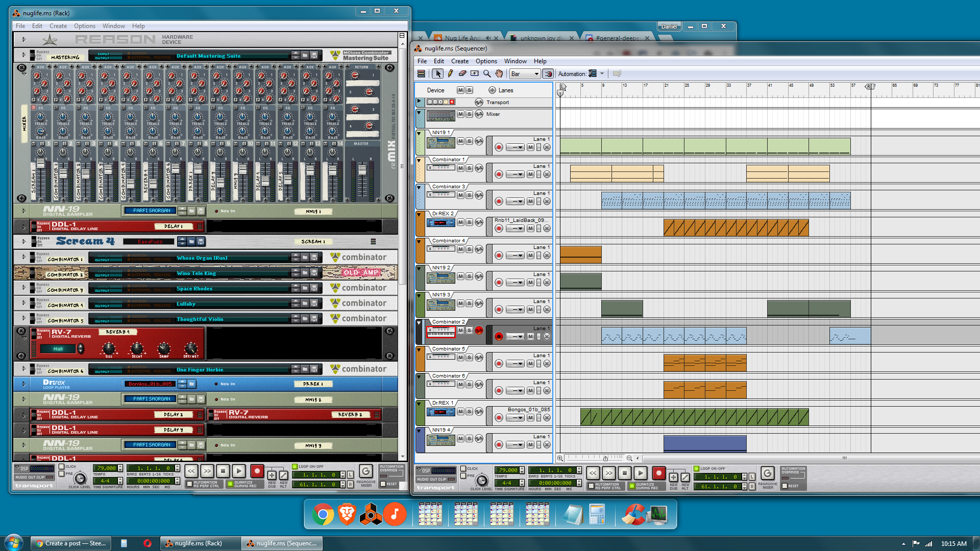
Task: Open the Window menu in Sequencer window
Action: 516,61
